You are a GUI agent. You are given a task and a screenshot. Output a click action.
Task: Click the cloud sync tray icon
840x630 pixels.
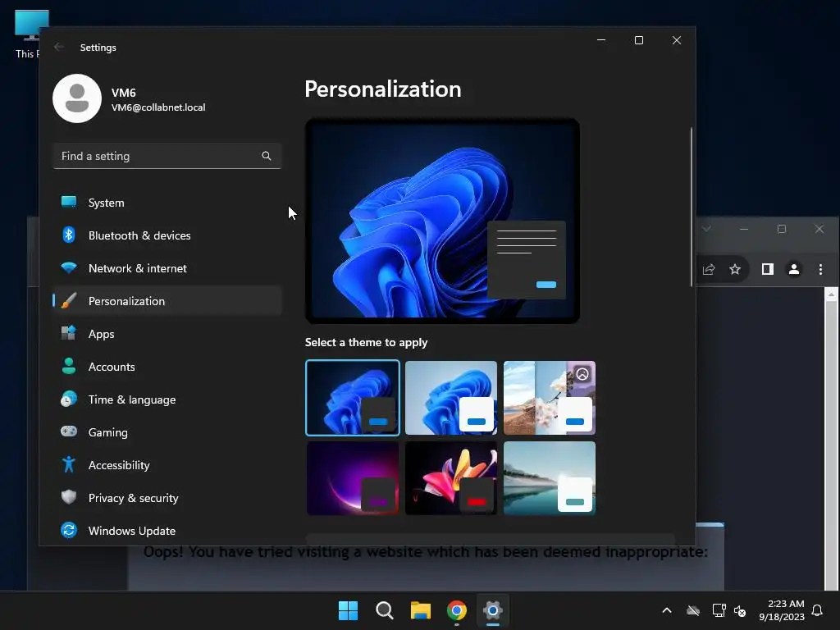click(x=693, y=610)
